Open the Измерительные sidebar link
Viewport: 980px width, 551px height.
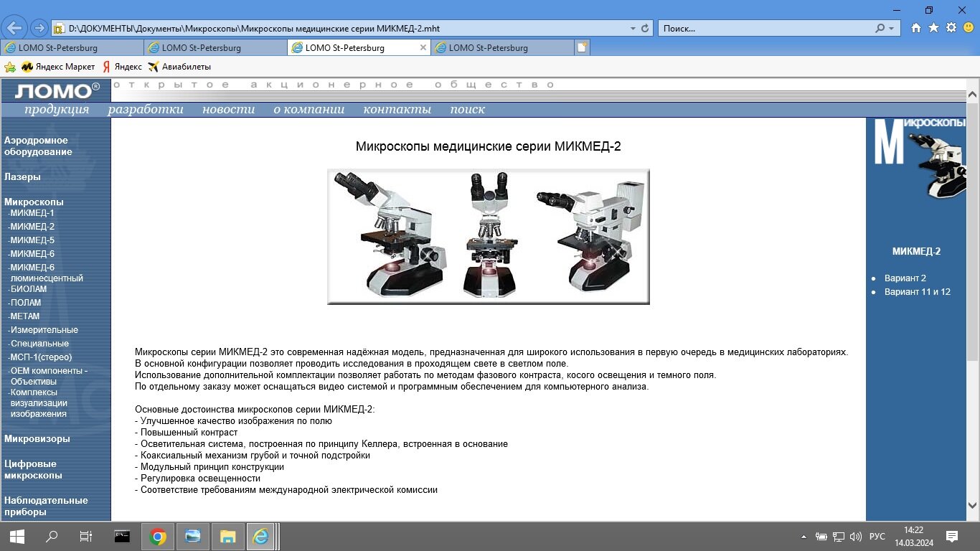tap(43, 330)
